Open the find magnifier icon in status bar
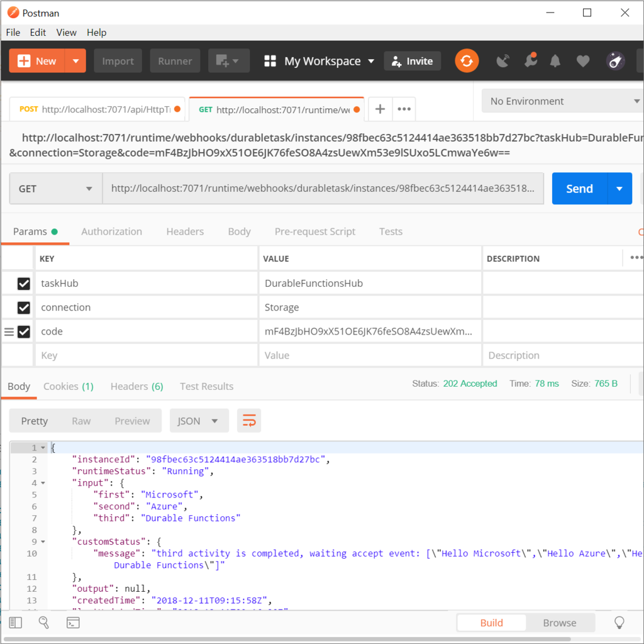644x644 pixels. pos(43,623)
